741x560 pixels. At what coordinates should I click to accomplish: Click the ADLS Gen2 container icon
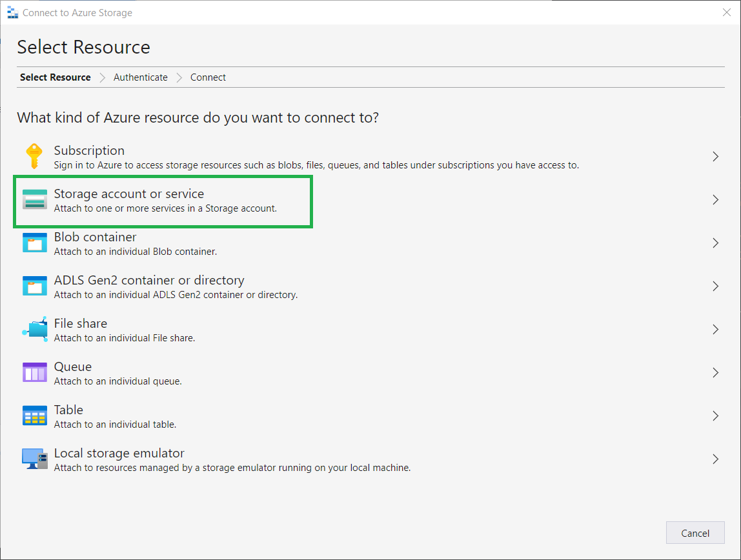click(34, 286)
